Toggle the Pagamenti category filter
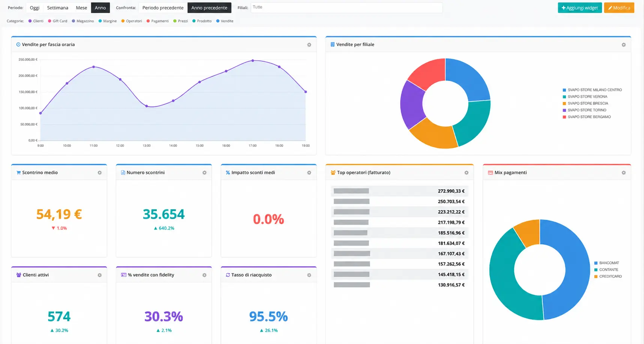 point(158,21)
